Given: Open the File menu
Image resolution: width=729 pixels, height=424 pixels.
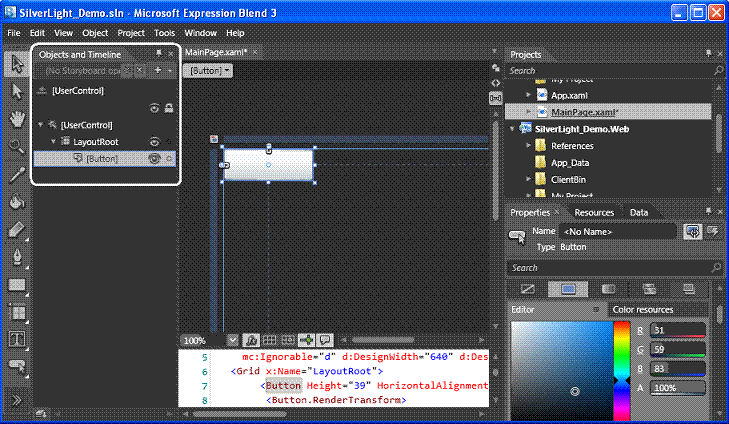Looking at the screenshot, I should 14,33.
